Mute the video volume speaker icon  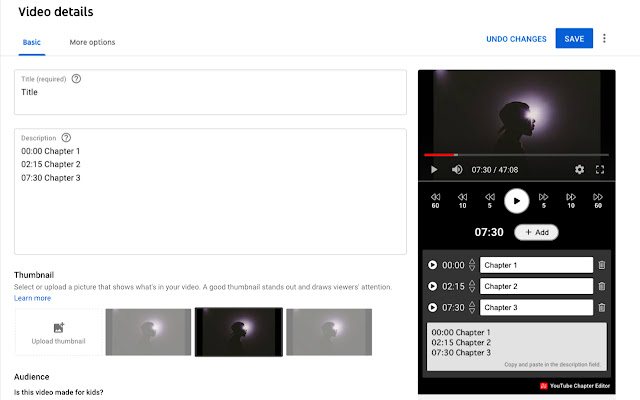[457, 169]
